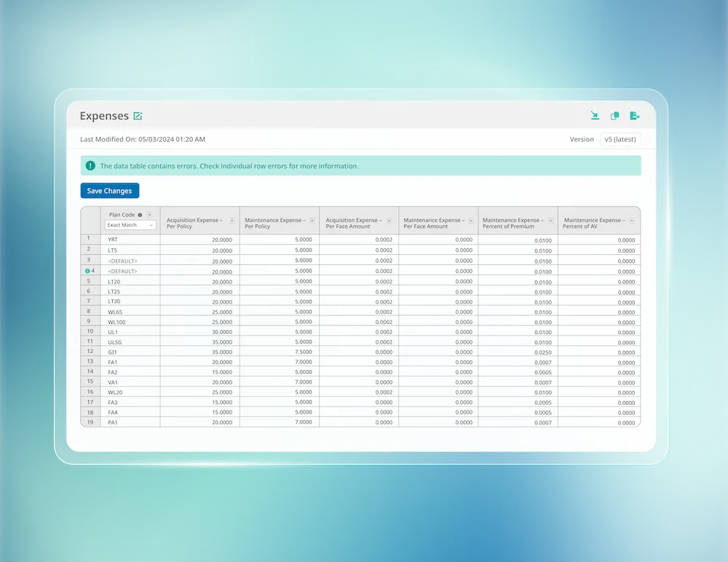Image resolution: width=728 pixels, height=562 pixels.
Task: Open Acquisition Expense – Per Face Amount column menu
Action: click(389, 221)
